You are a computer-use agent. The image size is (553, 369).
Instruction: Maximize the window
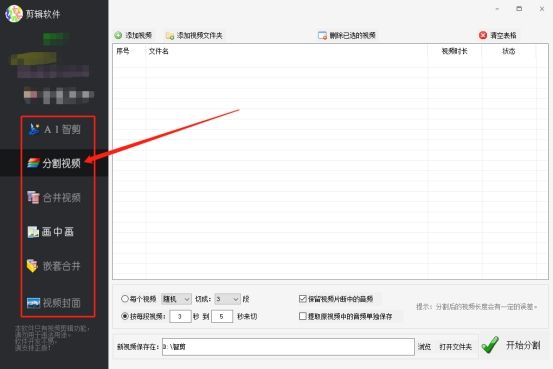coord(519,9)
